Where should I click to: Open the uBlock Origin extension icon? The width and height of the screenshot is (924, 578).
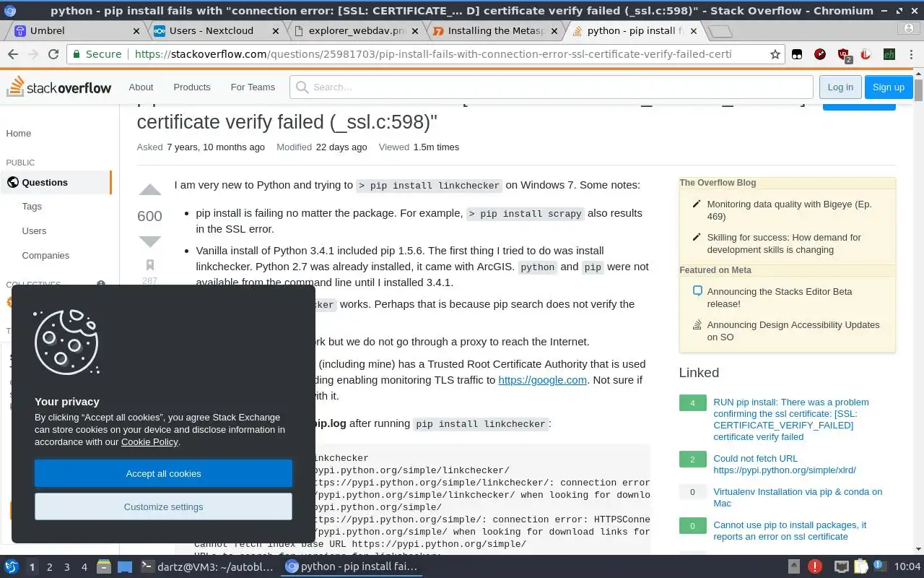tap(843, 54)
